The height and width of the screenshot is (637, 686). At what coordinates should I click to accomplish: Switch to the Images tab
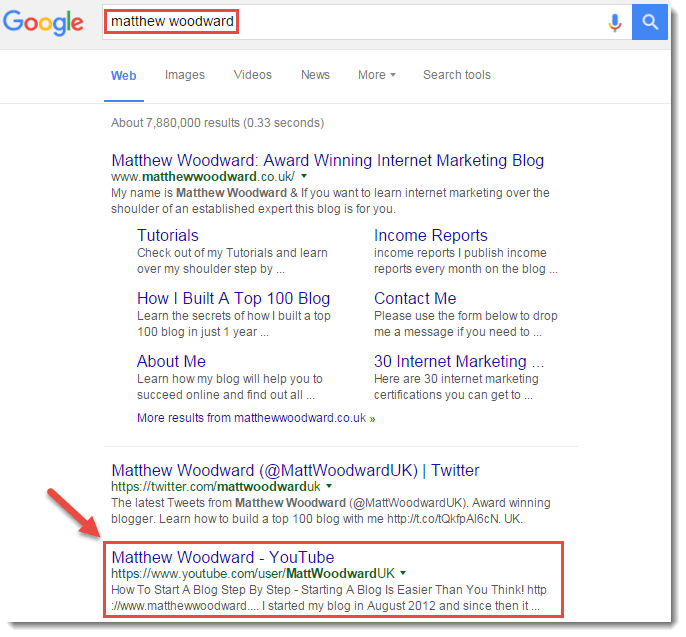[185, 75]
